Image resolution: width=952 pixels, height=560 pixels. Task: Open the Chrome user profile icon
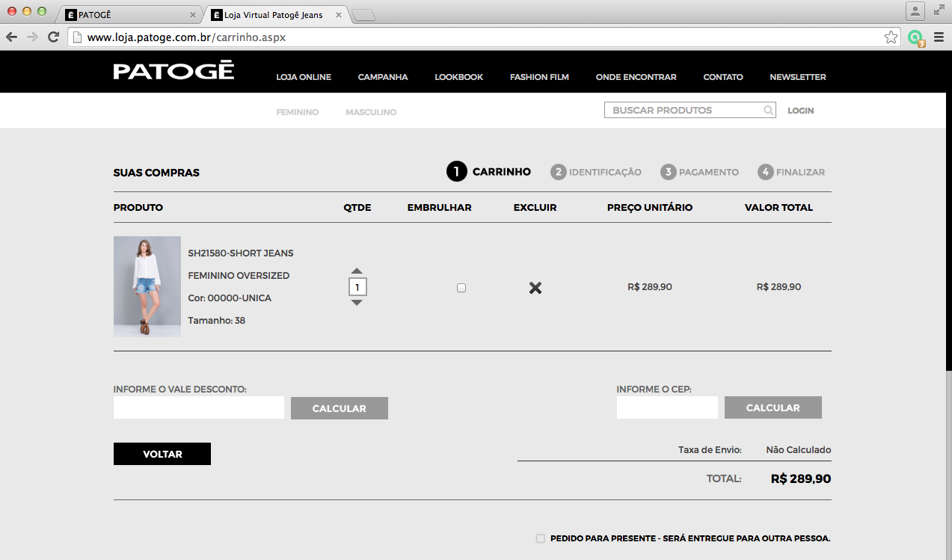point(915,11)
